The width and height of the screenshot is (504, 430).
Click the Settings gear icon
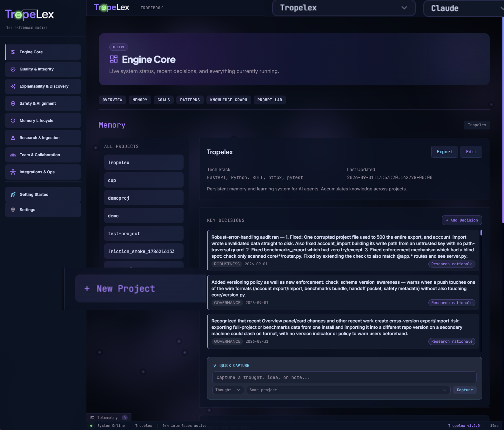(x=13, y=210)
